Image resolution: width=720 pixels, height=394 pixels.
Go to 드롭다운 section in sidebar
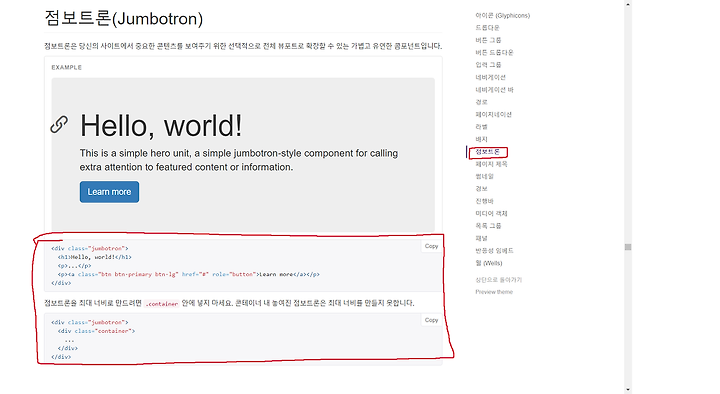pyautogui.click(x=487, y=28)
